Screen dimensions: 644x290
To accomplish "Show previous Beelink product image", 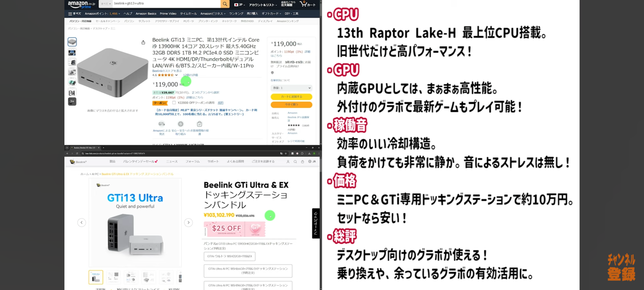I will pyautogui.click(x=81, y=223).
